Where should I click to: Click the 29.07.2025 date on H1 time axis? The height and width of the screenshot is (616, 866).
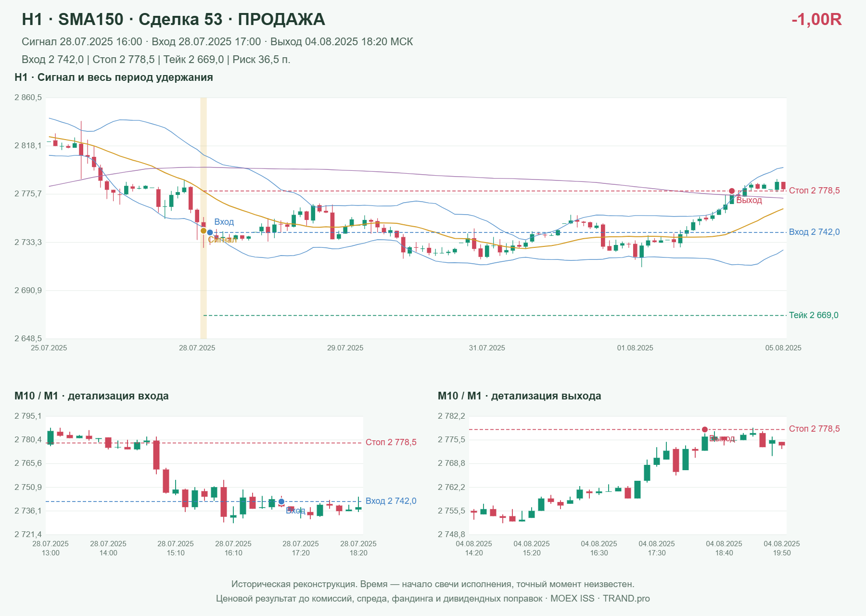345,348
